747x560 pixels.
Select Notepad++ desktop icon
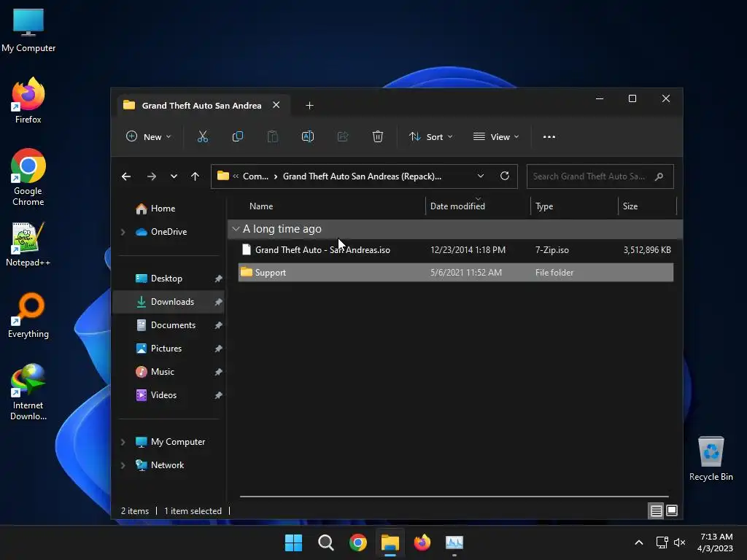(x=28, y=244)
